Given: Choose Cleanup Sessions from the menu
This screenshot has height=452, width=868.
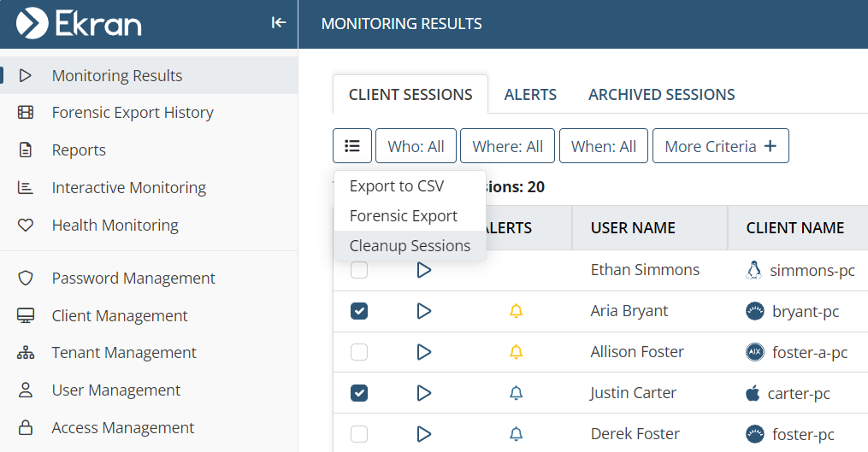Looking at the screenshot, I should [410, 245].
